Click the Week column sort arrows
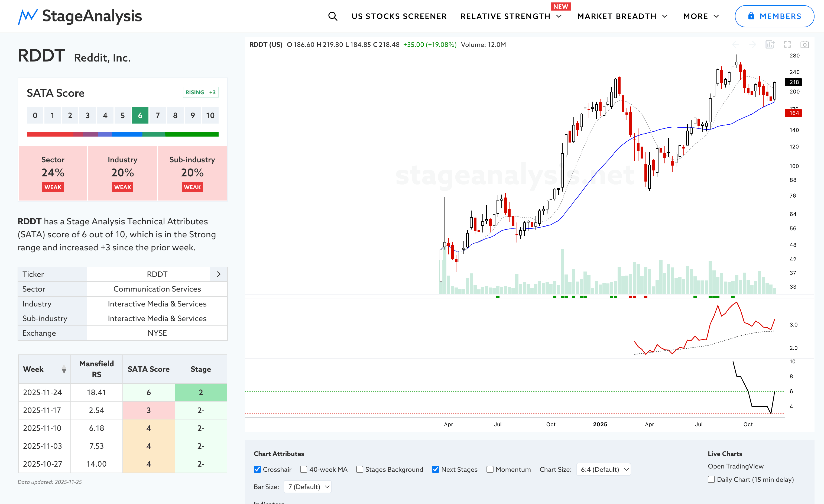Image resolution: width=824 pixels, height=504 pixels. [64, 369]
